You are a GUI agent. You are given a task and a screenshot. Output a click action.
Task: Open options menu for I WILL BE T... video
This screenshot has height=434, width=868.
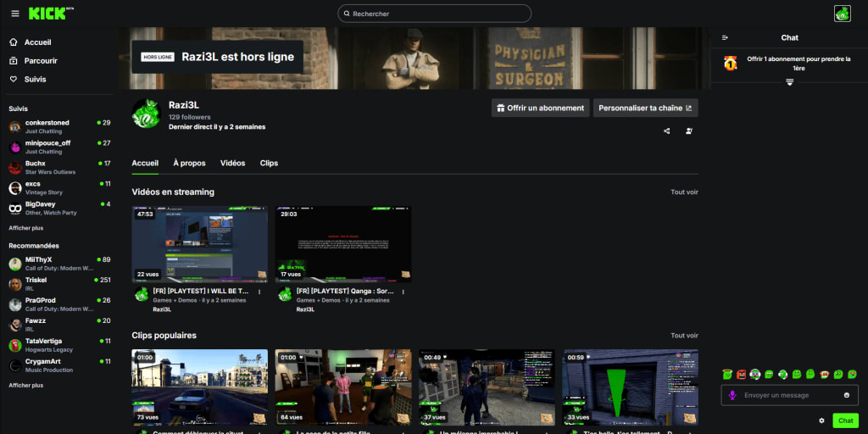(x=259, y=292)
